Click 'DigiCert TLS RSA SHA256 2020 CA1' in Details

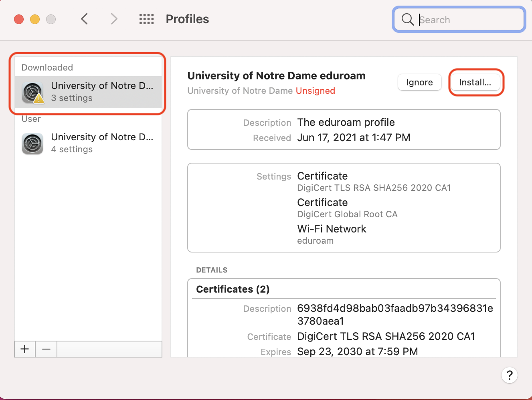(x=386, y=336)
